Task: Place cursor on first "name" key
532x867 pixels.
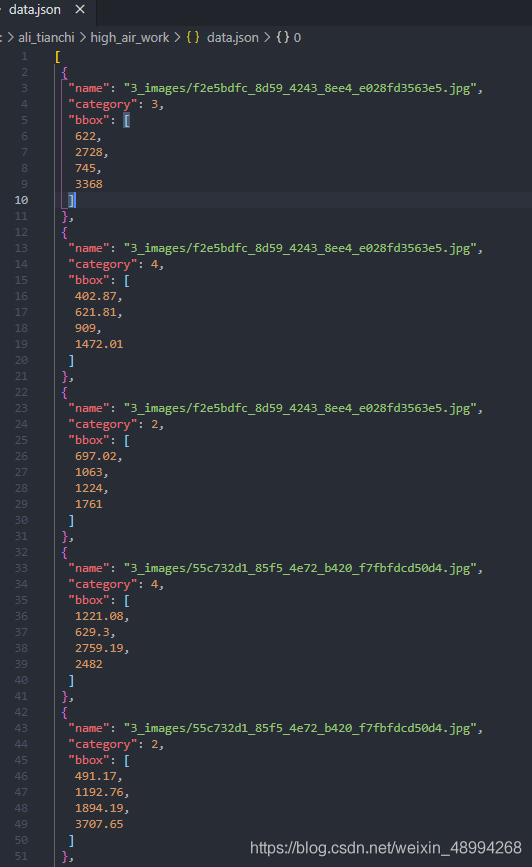Action: (88, 88)
